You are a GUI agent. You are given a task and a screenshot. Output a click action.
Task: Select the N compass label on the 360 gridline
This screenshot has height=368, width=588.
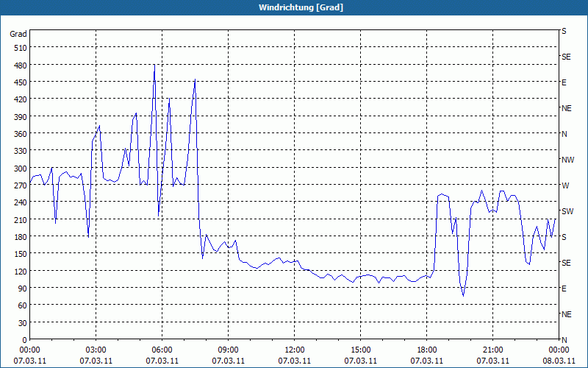coord(564,134)
